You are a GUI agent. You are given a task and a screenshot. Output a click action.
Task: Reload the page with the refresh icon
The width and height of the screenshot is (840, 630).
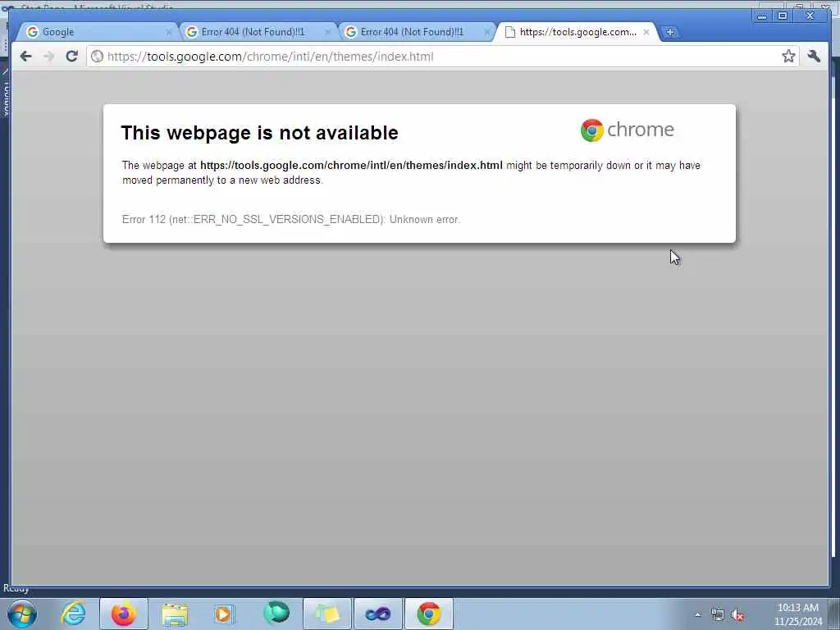(72, 56)
